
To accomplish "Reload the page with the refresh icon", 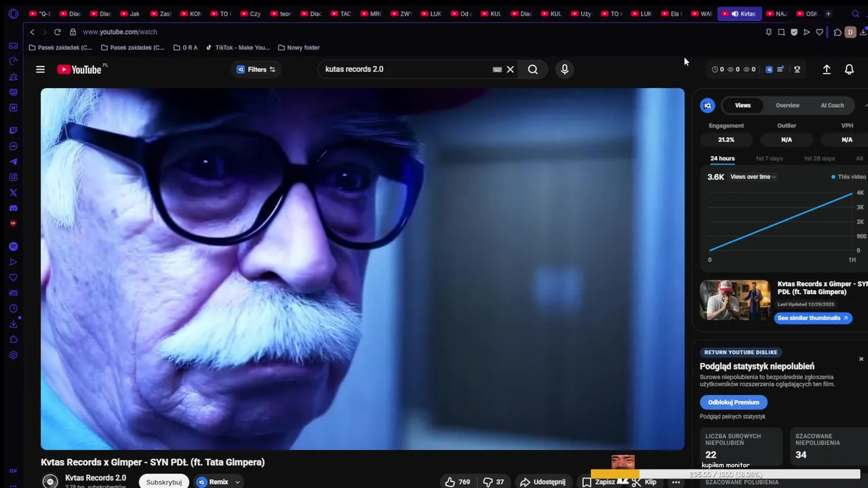I will tap(57, 32).
